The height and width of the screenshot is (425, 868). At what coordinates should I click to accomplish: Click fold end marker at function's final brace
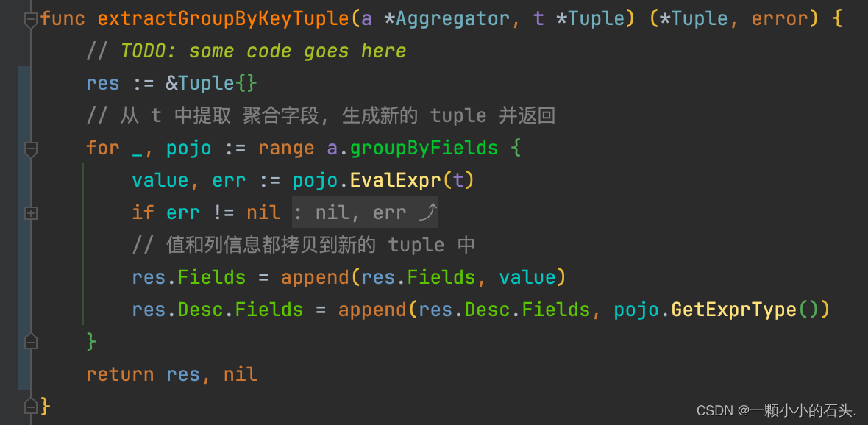[x=31, y=406]
